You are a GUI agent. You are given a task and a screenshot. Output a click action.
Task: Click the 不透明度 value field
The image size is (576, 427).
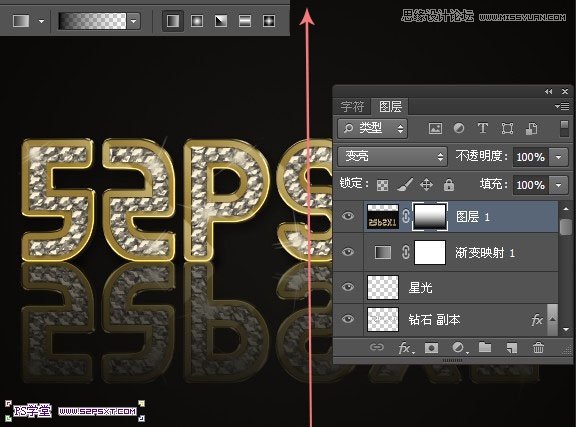(530, 157)
